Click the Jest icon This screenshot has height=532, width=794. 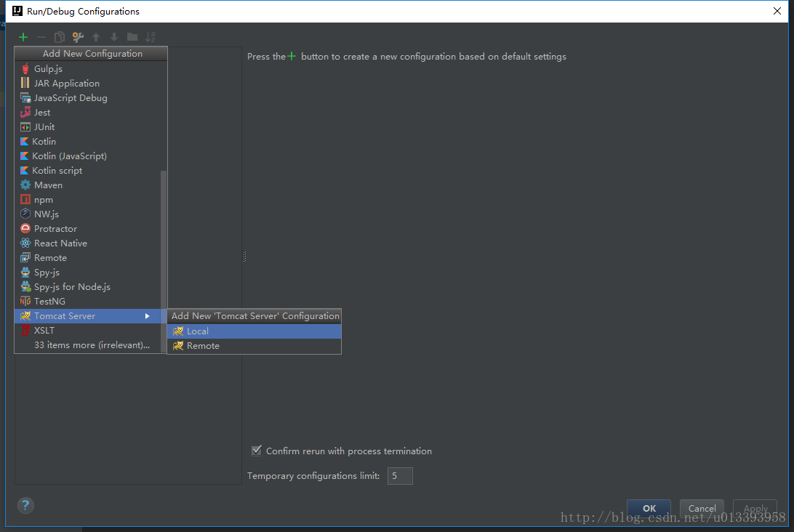25,113
